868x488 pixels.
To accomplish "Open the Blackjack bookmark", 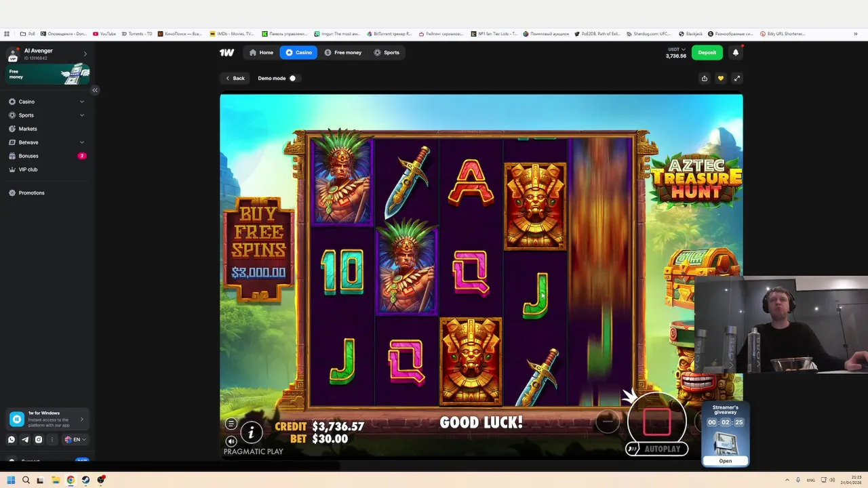I will pos(690,34).
